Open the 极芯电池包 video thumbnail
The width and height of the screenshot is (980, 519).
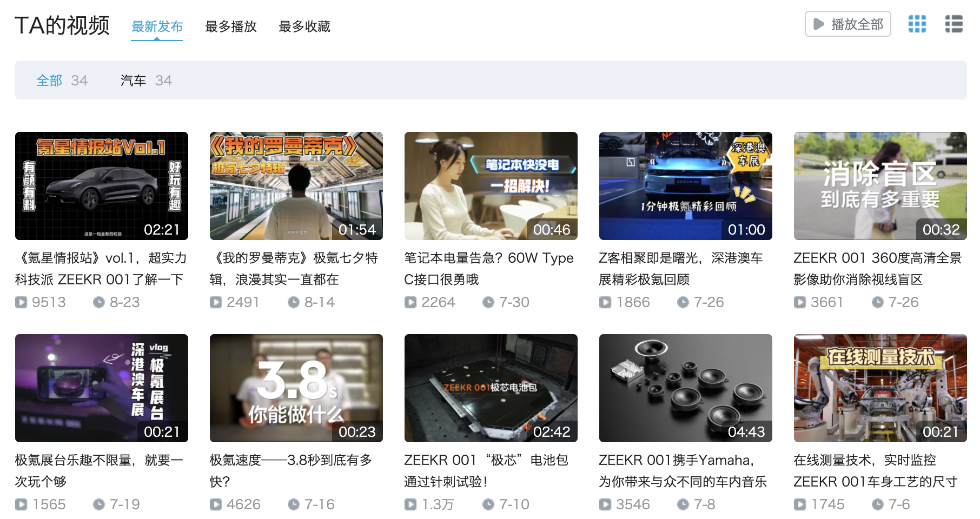(x=491, y=388)
